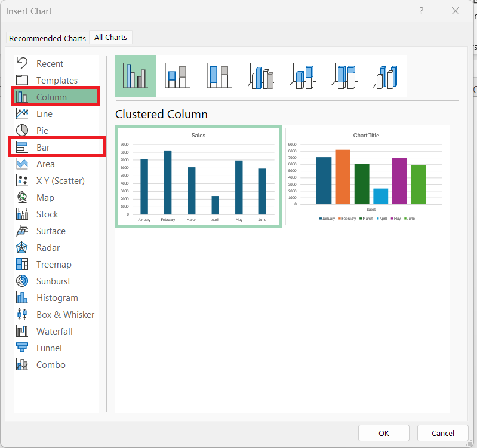Viewport: 477px width, 448px height.
Task: Pick the Treemap chart category
Action: coord(56,265)
